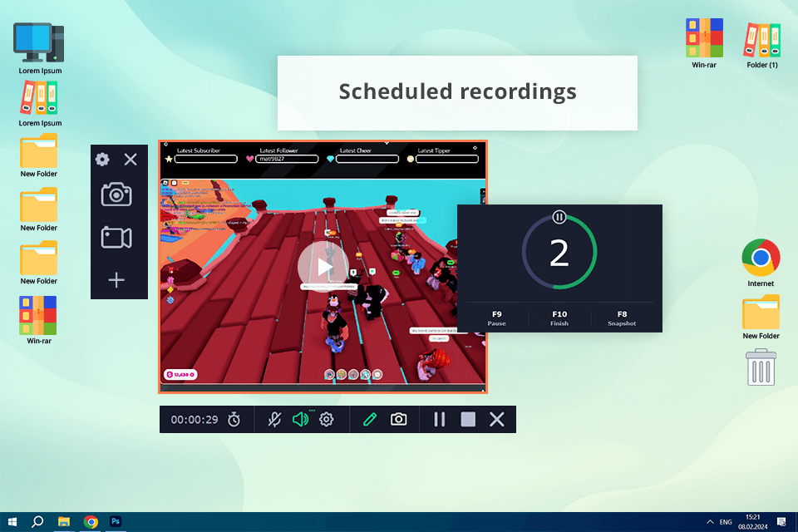The height and width of the screenshot is (532, 798).
Task: Take snapshot from recording toolbar camera
Action: [x=398, y=420]
